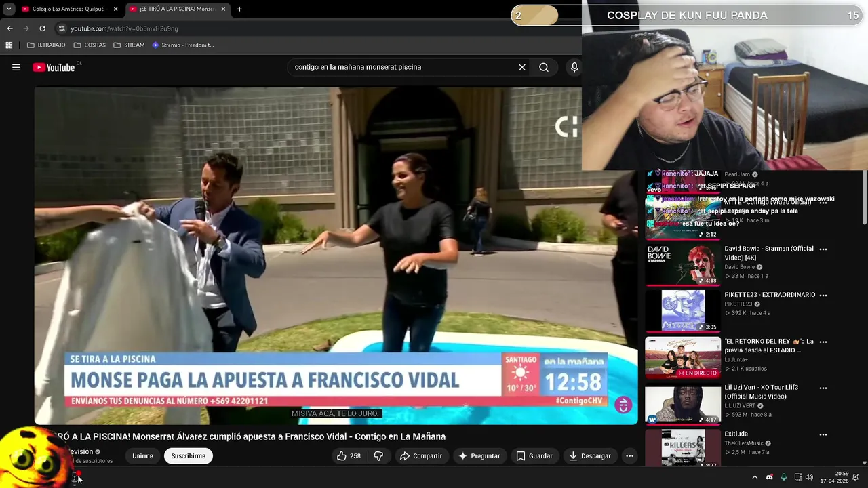Like the video with thumbs up
This screenshot has width=868, height=488.
pyautogui.click(x=349, y=456)
